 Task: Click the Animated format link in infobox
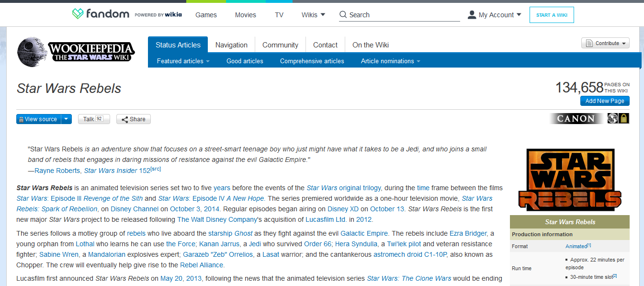(576, 246)
